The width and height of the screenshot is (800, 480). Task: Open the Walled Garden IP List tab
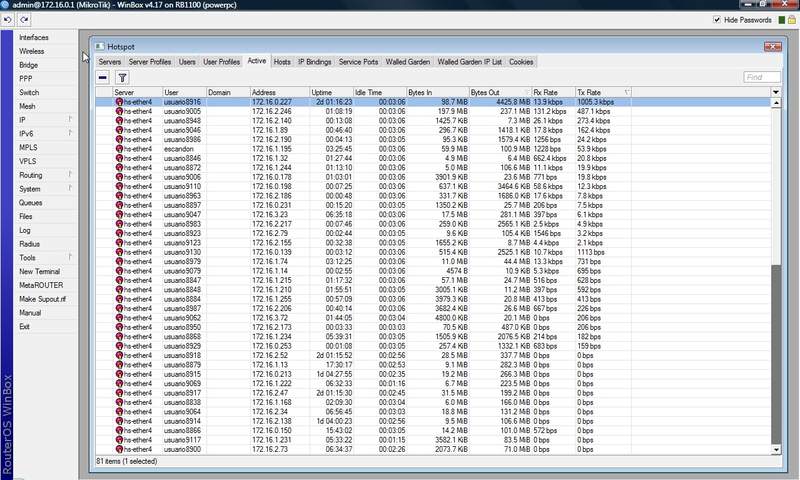coord(469,62)
